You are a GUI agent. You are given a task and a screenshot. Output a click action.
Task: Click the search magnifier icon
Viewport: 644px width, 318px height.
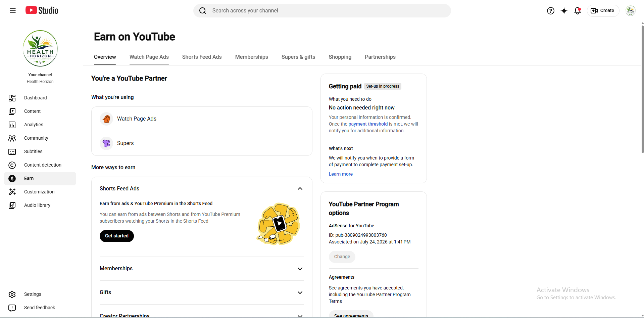click(203, 11)
